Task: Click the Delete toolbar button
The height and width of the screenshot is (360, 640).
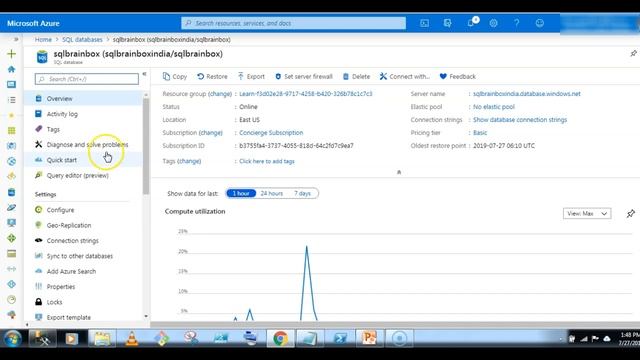Action: click(356, 76)
